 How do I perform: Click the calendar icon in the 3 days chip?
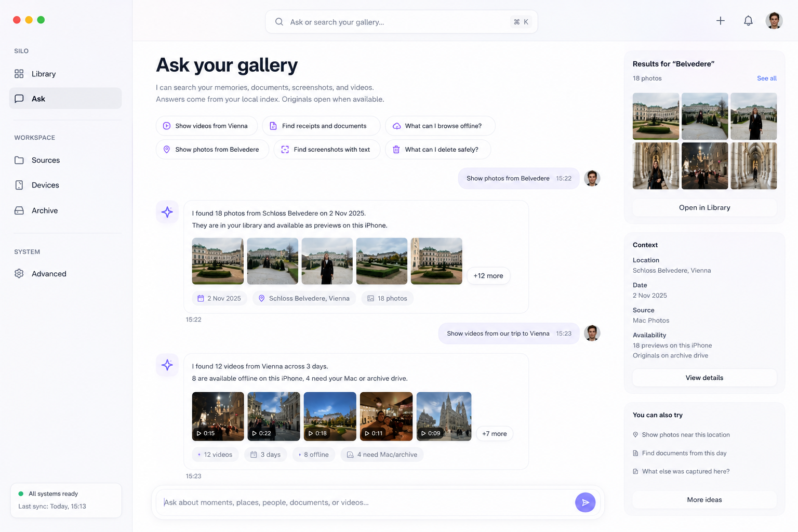254,455
